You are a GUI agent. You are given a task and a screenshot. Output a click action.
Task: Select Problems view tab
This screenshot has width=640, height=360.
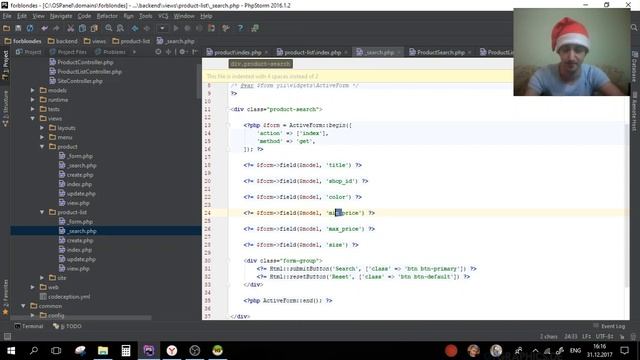click(x=110, y=52)
